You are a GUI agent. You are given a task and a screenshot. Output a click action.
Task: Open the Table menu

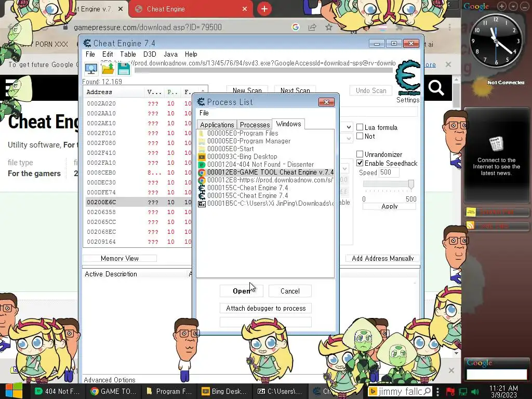[x=128, y=54]
